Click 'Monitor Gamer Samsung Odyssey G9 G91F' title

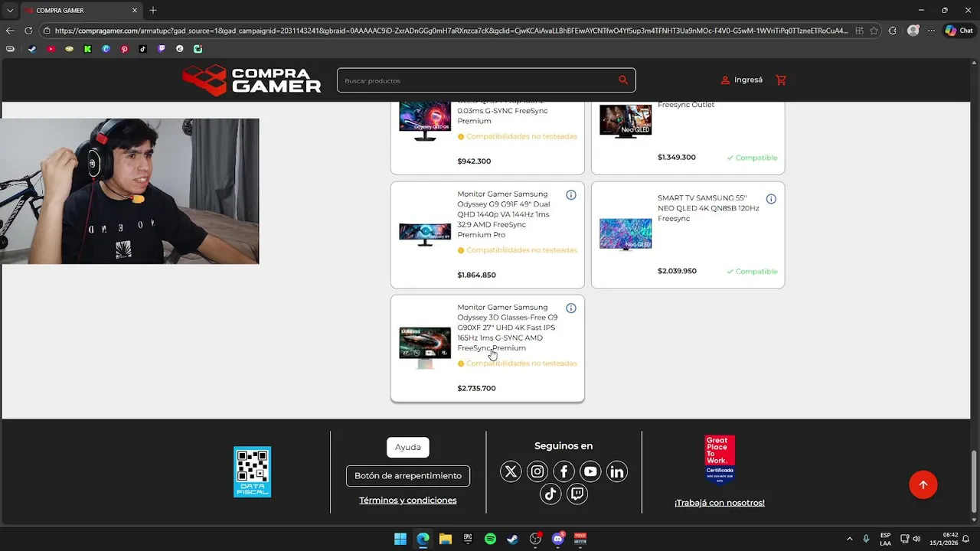pos(503,214)
